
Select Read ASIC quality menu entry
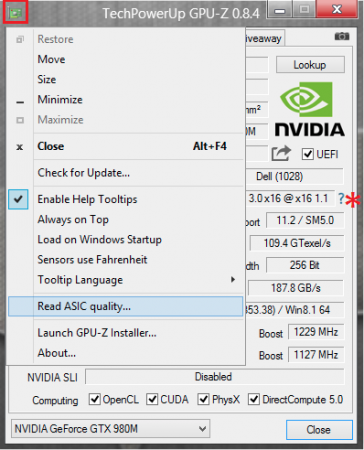126,306
